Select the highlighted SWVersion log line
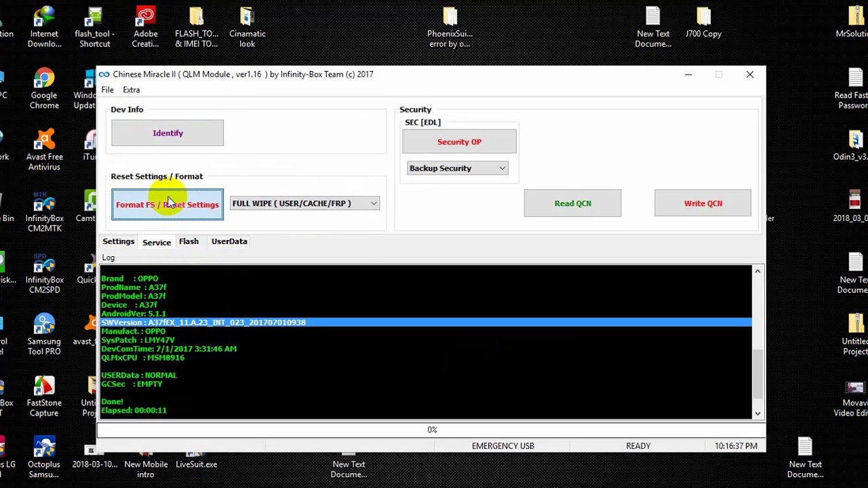The image size is (868, 488). pos(426,323)
